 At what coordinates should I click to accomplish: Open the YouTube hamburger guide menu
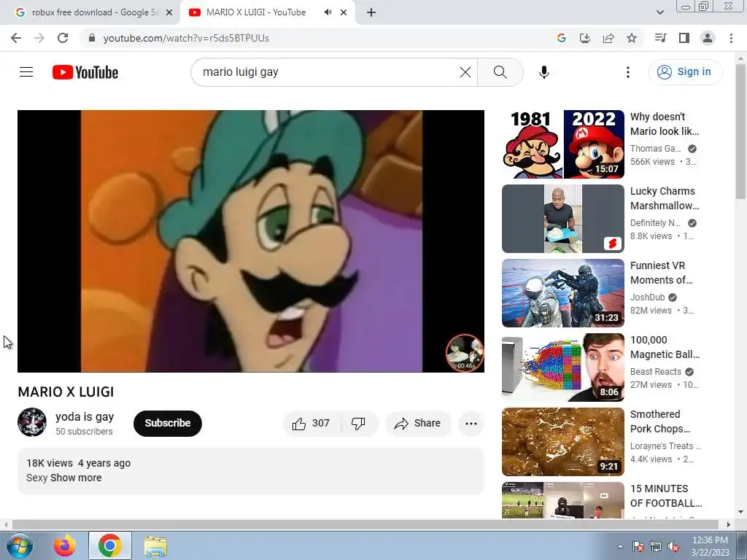(x=26, y=72)
